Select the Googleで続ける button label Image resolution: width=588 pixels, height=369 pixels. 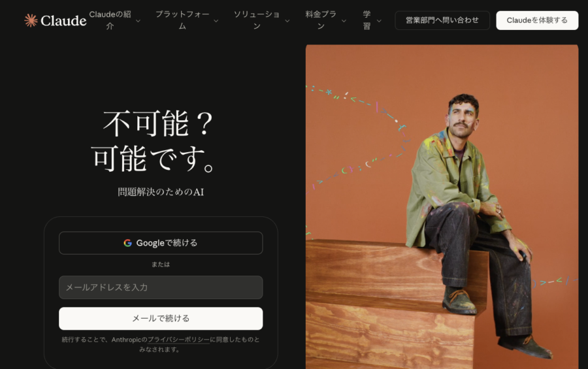click(167, 243)
